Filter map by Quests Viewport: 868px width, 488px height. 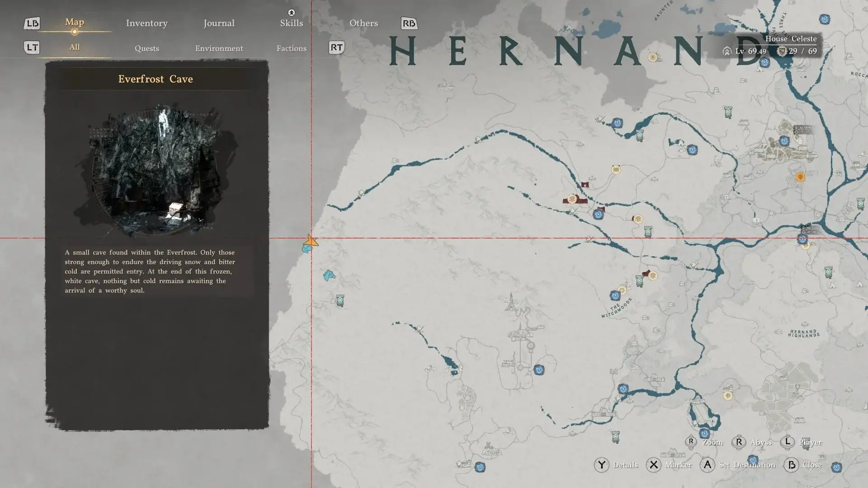click(147, 48)
